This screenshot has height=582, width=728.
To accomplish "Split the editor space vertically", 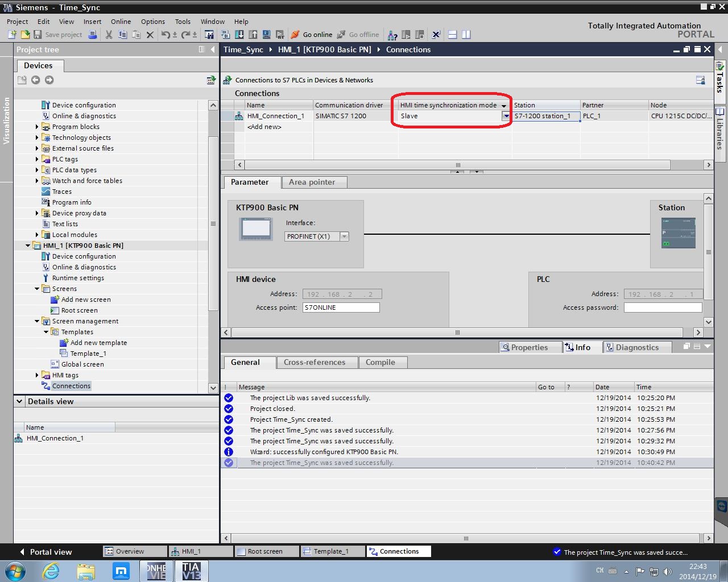I will pyautogui.click(x=466, y=35).
